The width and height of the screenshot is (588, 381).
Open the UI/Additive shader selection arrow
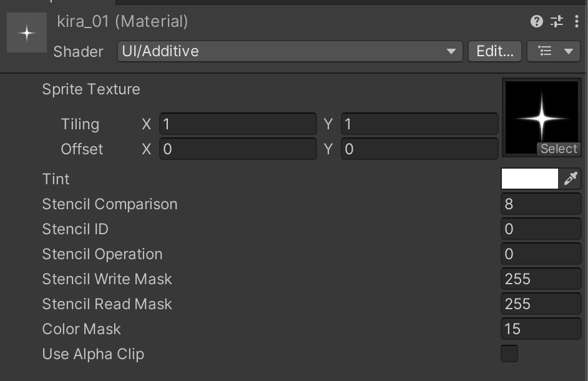click(451, 52)
